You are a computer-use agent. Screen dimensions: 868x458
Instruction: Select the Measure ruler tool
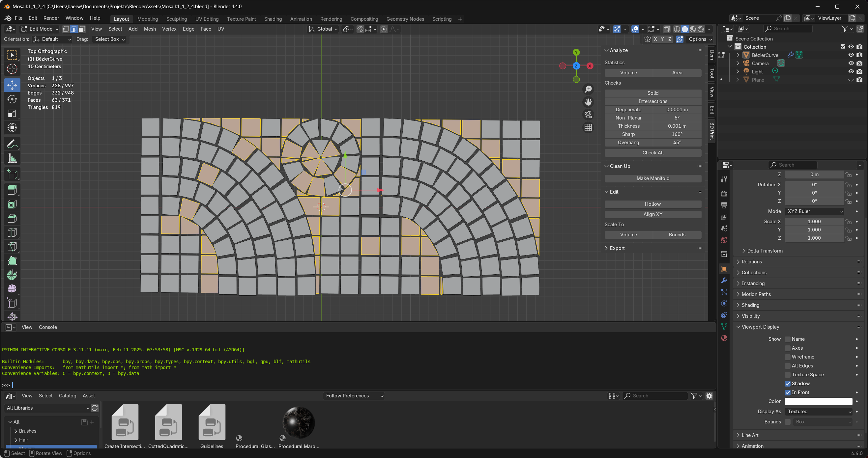coord(12,158)
